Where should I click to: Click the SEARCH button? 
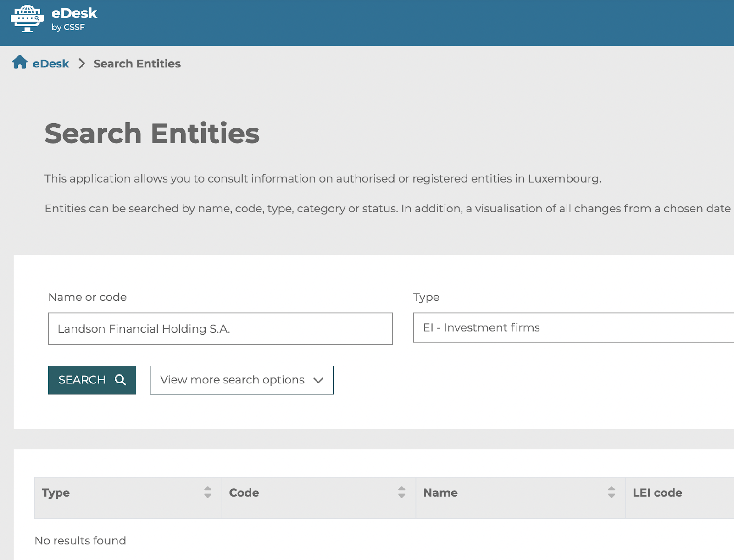pos(92,380)
